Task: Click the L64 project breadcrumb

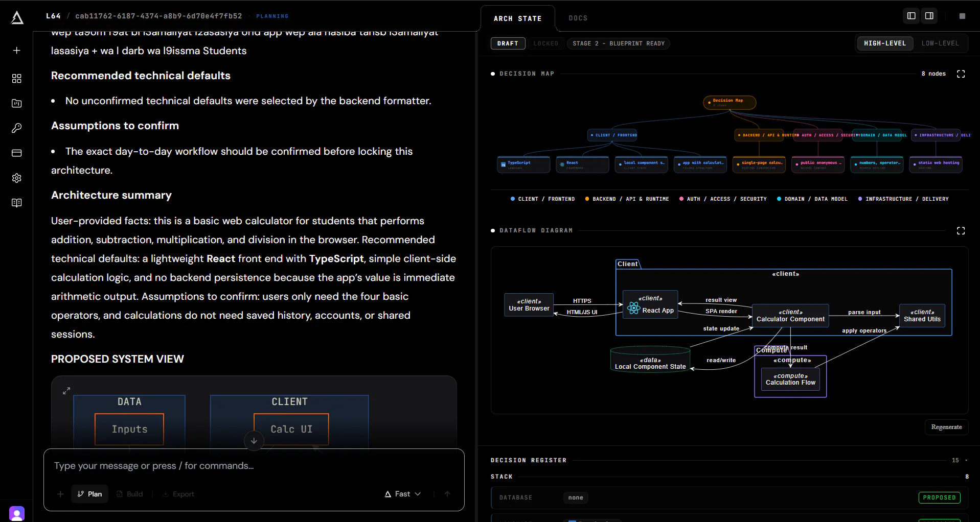Action: tap(53, 16)
